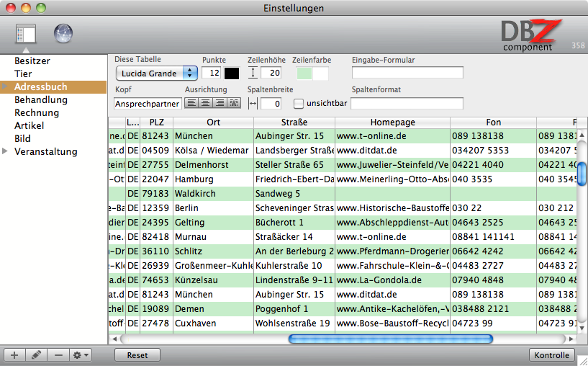Click the 06642 4242 Fon cell

(494, 251)
